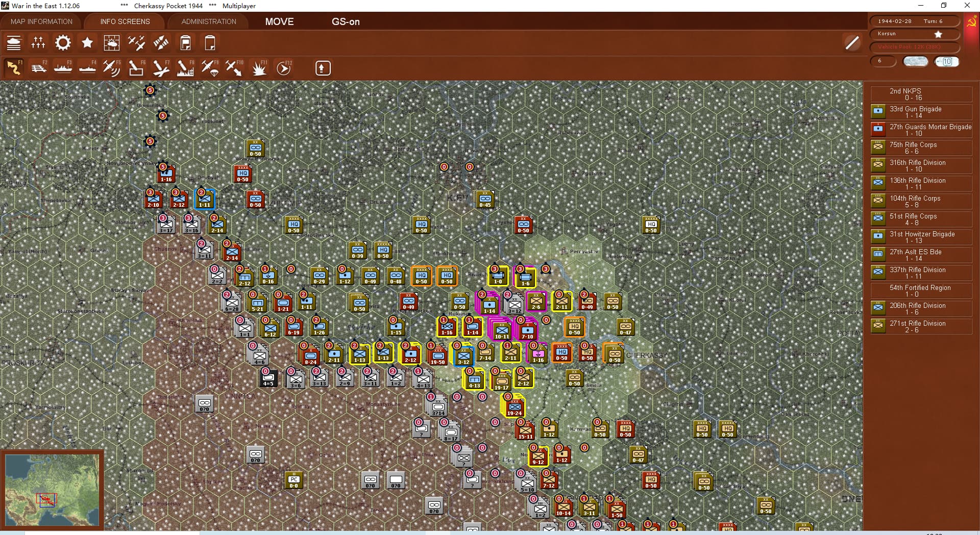980x535 pixels.
Task: Open the gear-shaped production icon
Action: [x=63, y=43]
